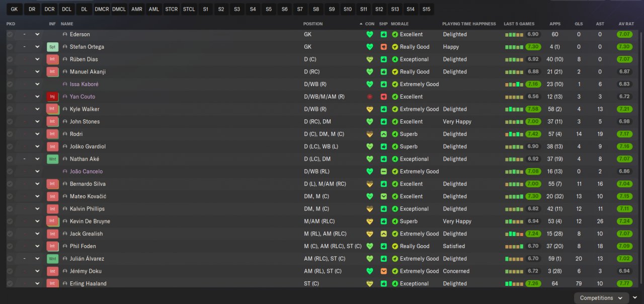Screen dimensions: 644x304
Task: Tick the picked checkbox for João Cancelo
Action: click(x=10, y=172)
